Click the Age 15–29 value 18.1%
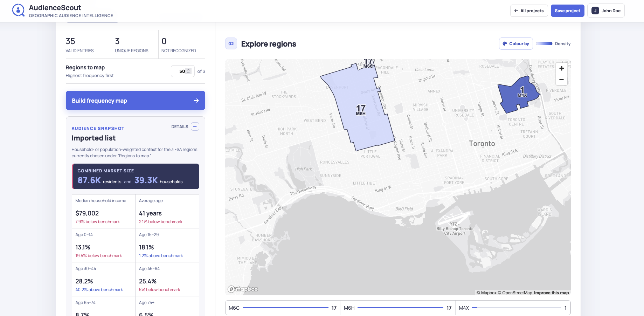Screen dimensions: 644x316 [x=146, y=247]
